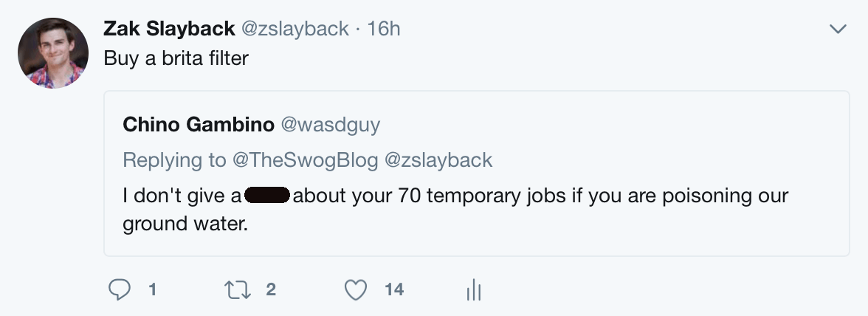Click the "Buy a brita filter" tweet text

pos(176,58)
